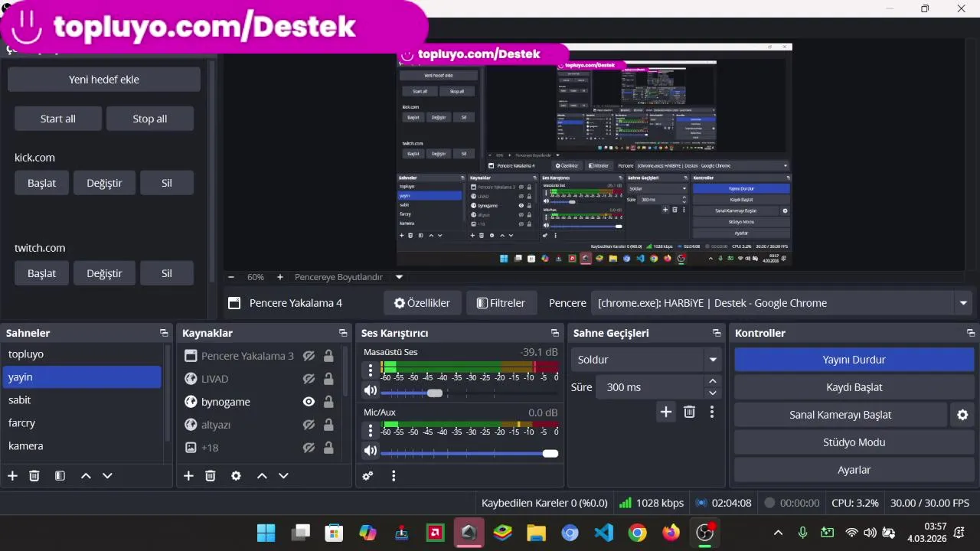This screenshot has width=980, height=551.
Task: Select the topluyo scene
Action: pyautogui.click(x=82, y=354)
